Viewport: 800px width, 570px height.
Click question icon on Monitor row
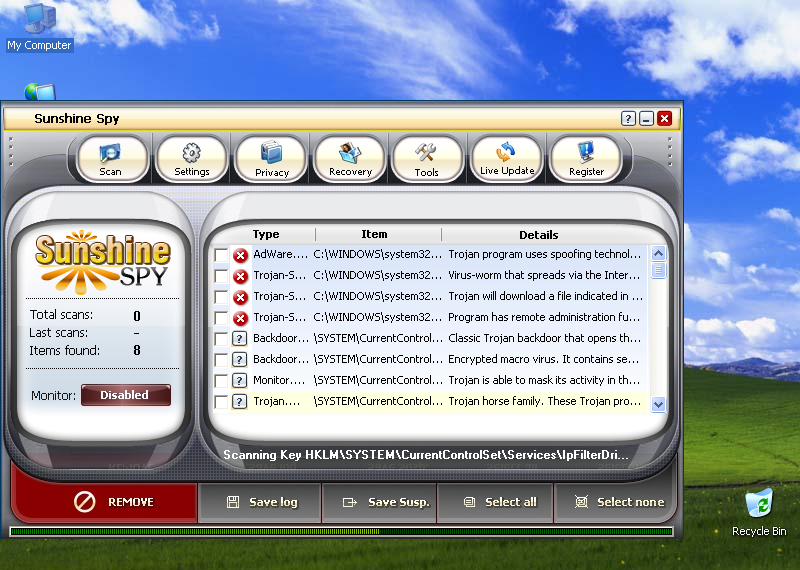(239, 380)
